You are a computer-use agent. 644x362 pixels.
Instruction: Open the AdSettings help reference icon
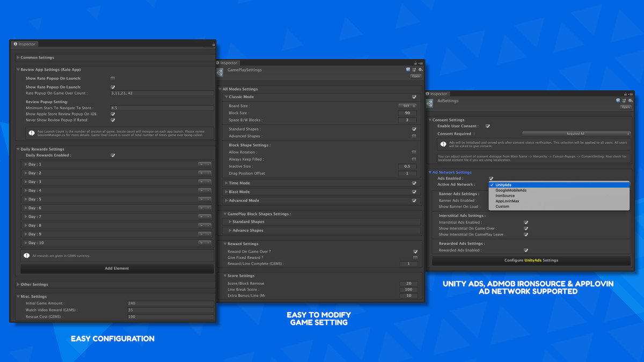(618, 100)
